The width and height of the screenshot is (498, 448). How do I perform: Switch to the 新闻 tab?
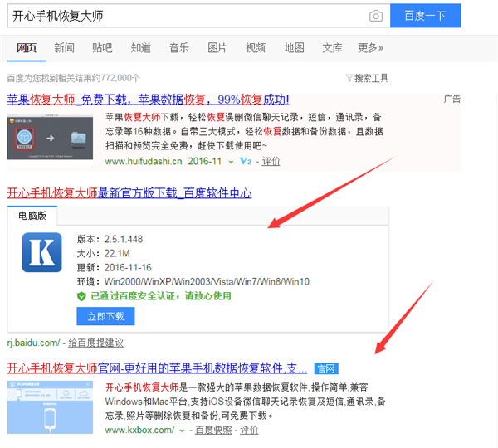click(65, 48)
